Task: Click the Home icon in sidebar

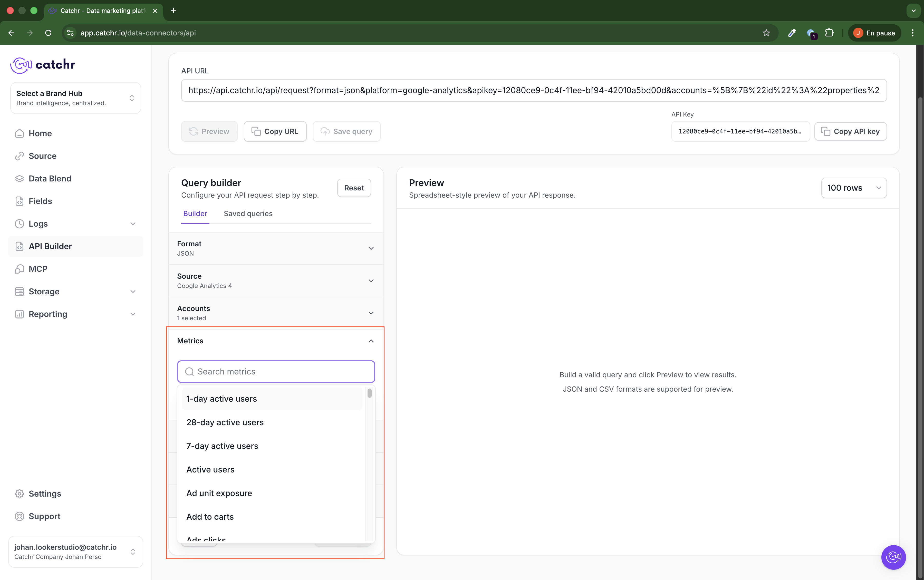Action: tap(19, 133)
